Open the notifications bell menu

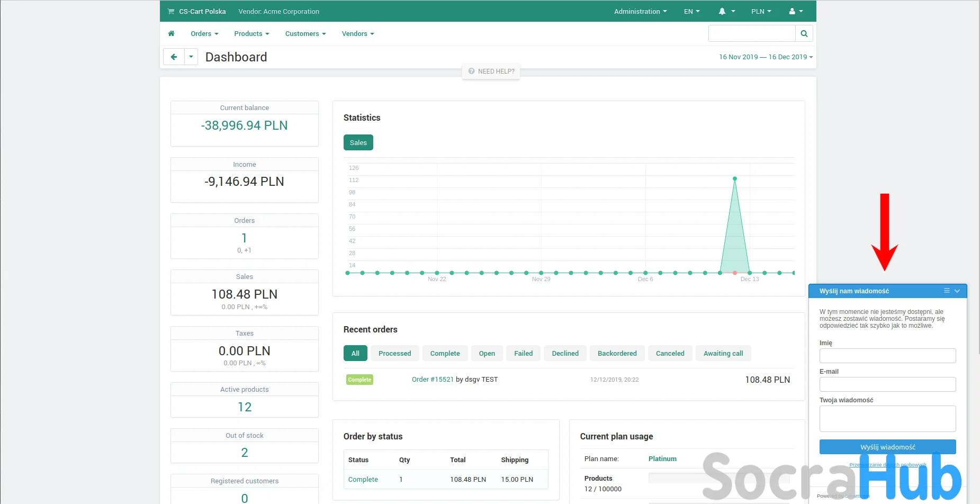pyautogui.click(x=726, y=11)
